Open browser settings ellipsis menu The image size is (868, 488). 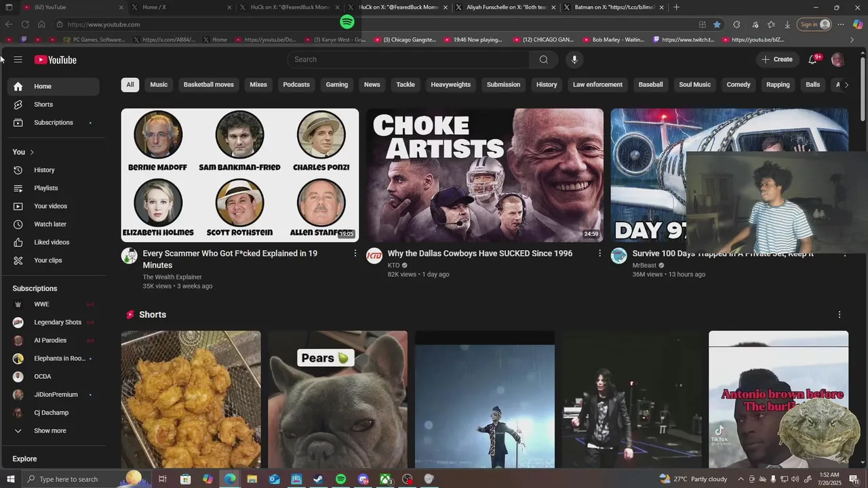click(841, 24)
